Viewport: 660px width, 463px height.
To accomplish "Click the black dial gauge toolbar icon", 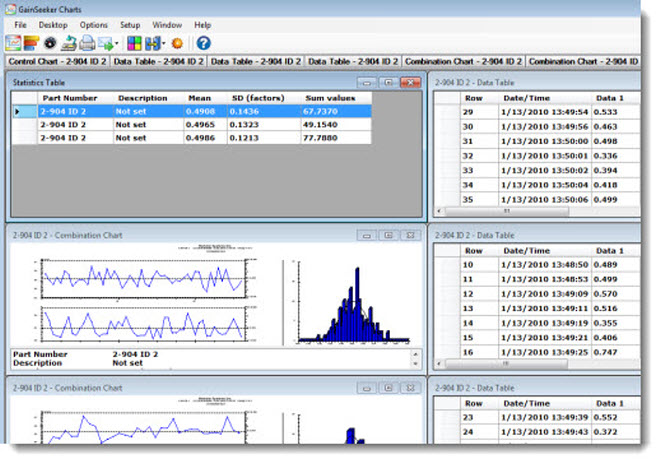I will 49,43.
